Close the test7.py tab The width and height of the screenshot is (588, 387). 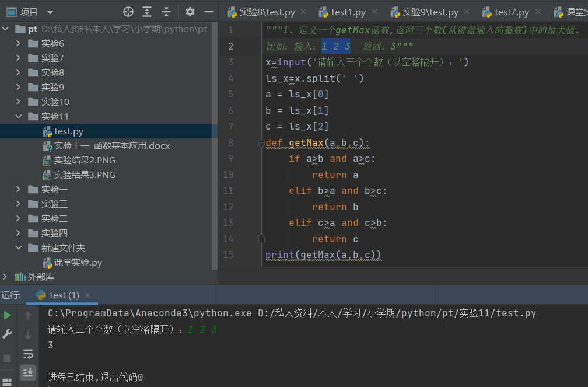pos(538,12)
